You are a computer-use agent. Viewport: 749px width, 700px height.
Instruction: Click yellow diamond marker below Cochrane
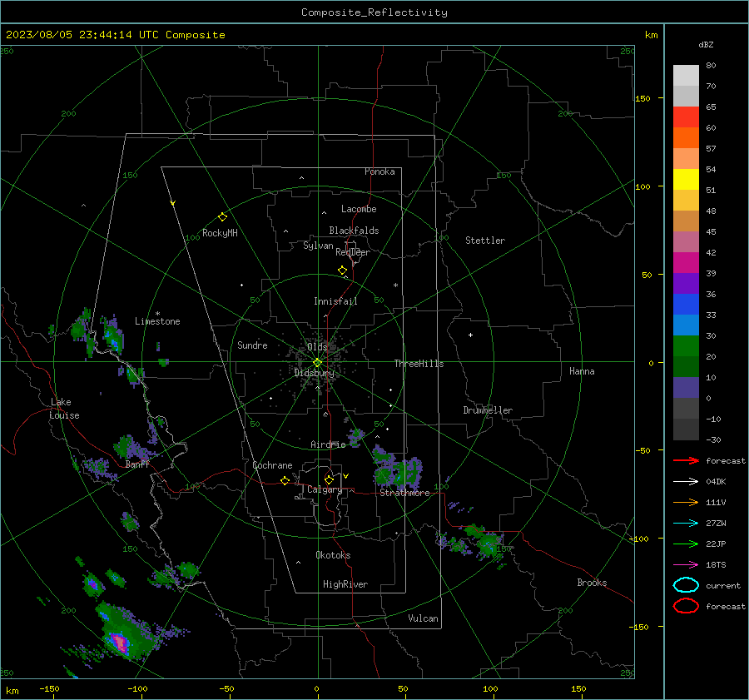285,481
